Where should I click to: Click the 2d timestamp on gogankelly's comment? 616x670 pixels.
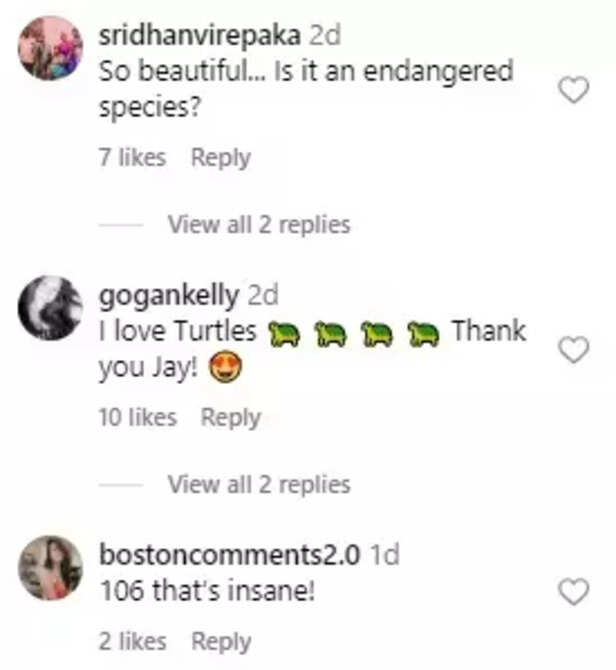click(x=262, y=295)
